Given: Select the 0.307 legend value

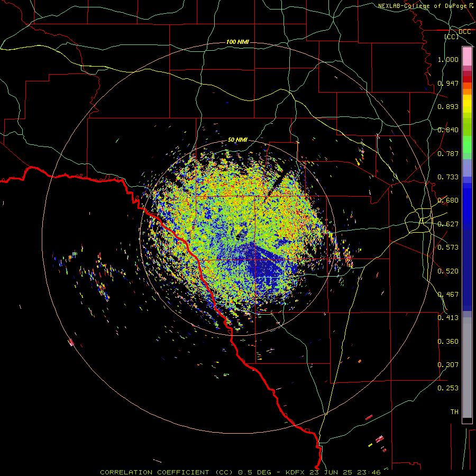Looking at the screenshot, I should 448,365.
